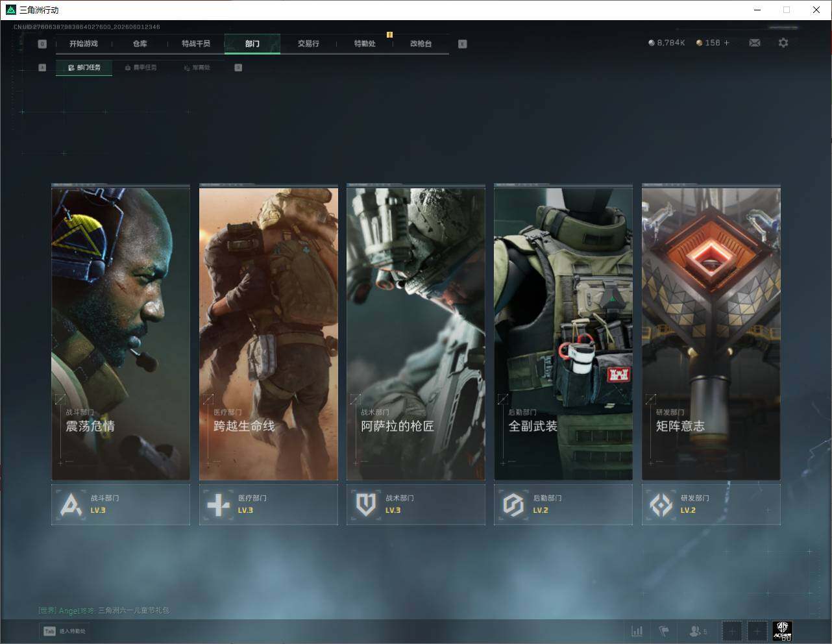Close the 三角洲行动 window
The height and width of the screenshot is (644, 832).
[816, 10]
